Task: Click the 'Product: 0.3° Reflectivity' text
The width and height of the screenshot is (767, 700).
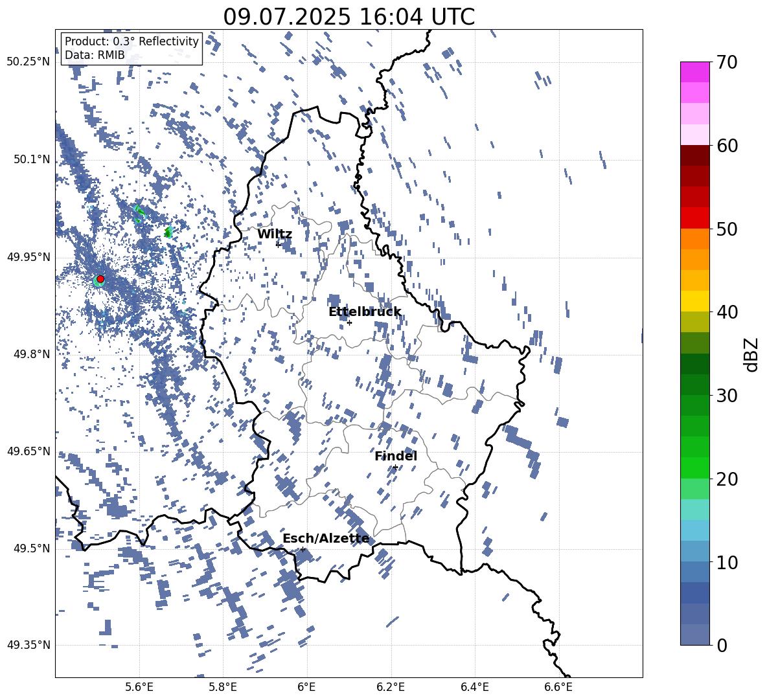Action: click(x=132, y=41)
